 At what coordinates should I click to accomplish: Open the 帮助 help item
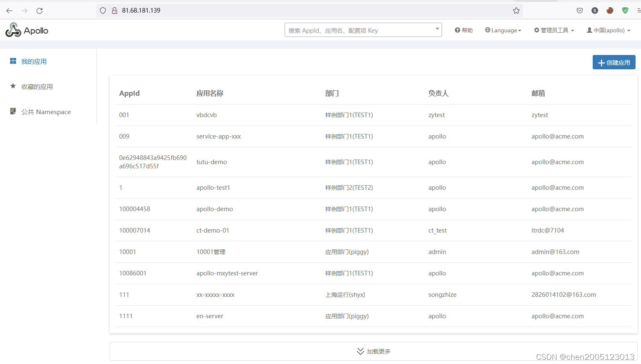464,30
